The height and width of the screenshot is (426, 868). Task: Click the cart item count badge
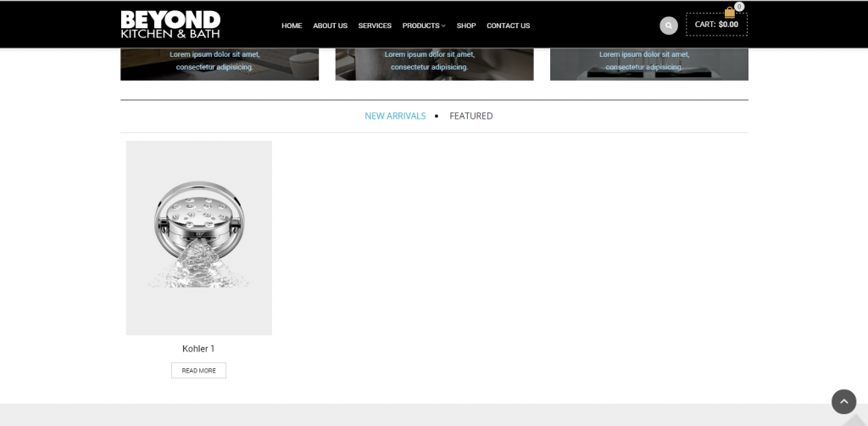click(x=739, y=7)
